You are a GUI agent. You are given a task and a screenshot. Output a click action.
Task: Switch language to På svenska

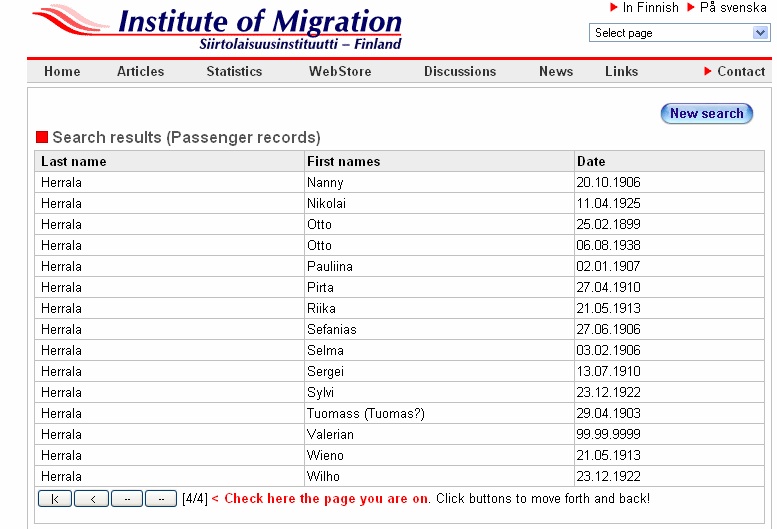733,8
